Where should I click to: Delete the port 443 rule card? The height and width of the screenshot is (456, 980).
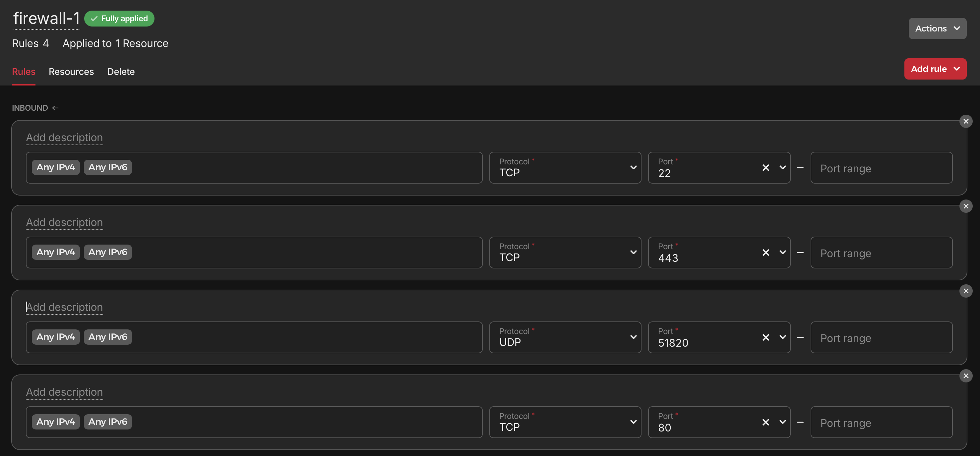[x=965, y=206]
